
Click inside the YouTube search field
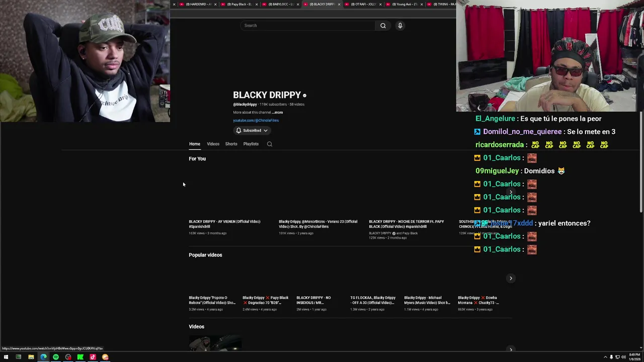pos(307,26)
